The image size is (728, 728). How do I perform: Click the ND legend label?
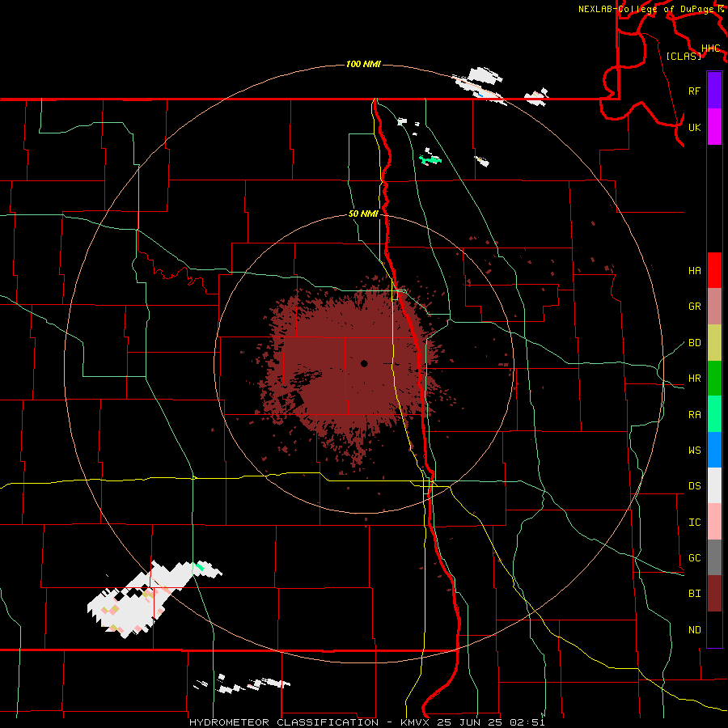click(x=694, y=629)
